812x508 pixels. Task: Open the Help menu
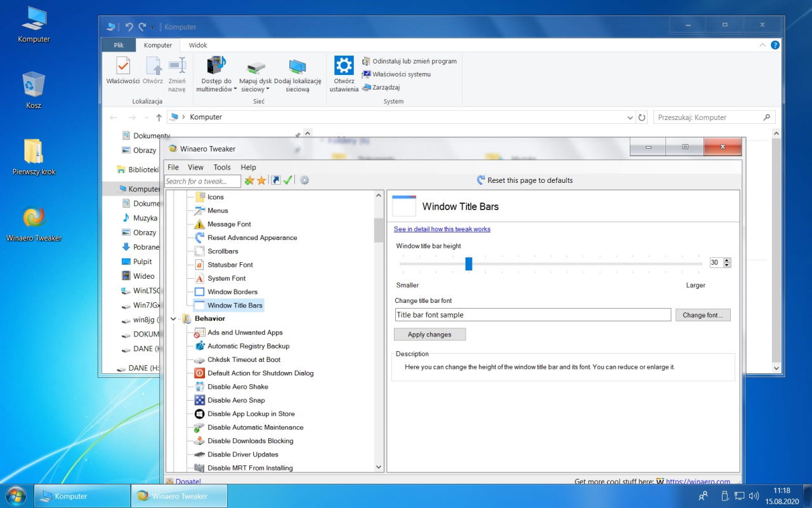(248, 167)
